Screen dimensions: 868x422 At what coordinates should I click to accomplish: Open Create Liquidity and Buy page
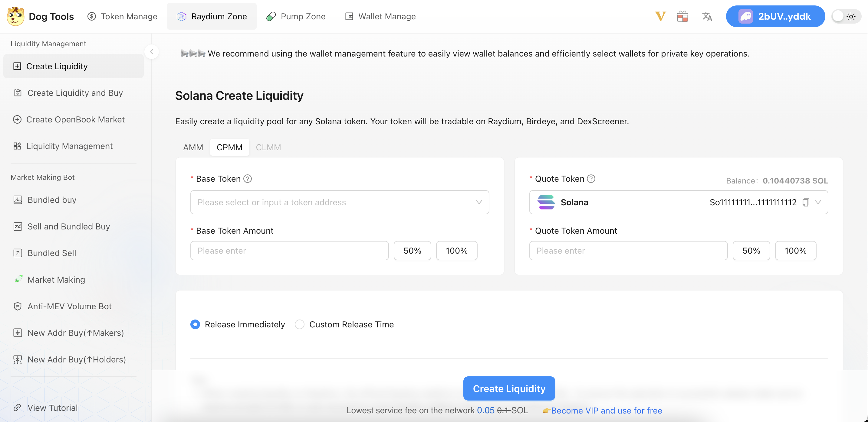pos(74,93)
